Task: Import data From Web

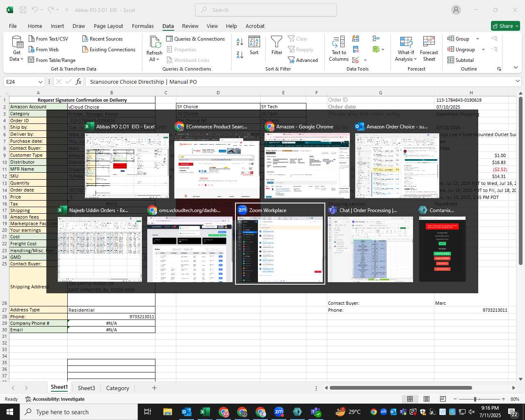Action: pyautogui.click(x=43, y=49)
